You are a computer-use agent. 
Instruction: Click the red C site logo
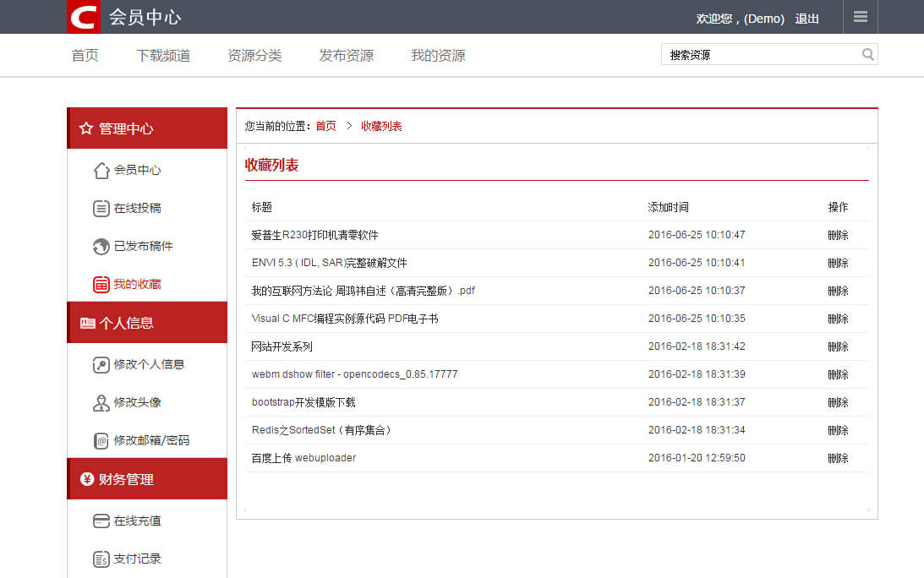(83, 17)
